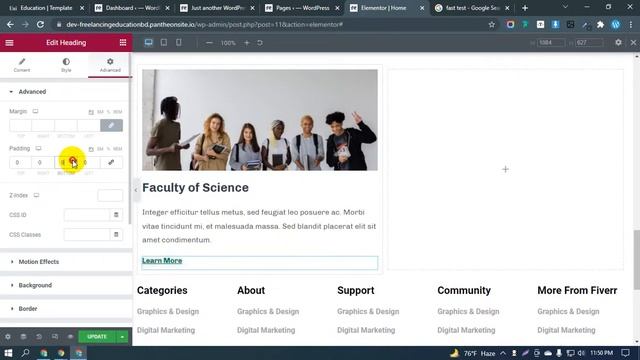Screen dimensions: 640x360
Task: Show hidden system tray icons
Action: [503, 353]
